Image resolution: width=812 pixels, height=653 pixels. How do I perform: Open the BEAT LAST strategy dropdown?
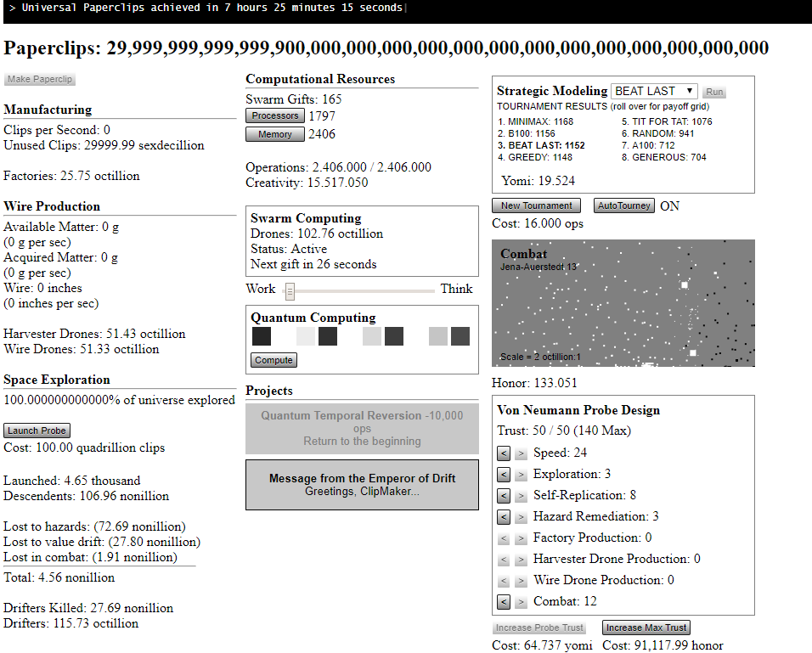click(654, 91)
